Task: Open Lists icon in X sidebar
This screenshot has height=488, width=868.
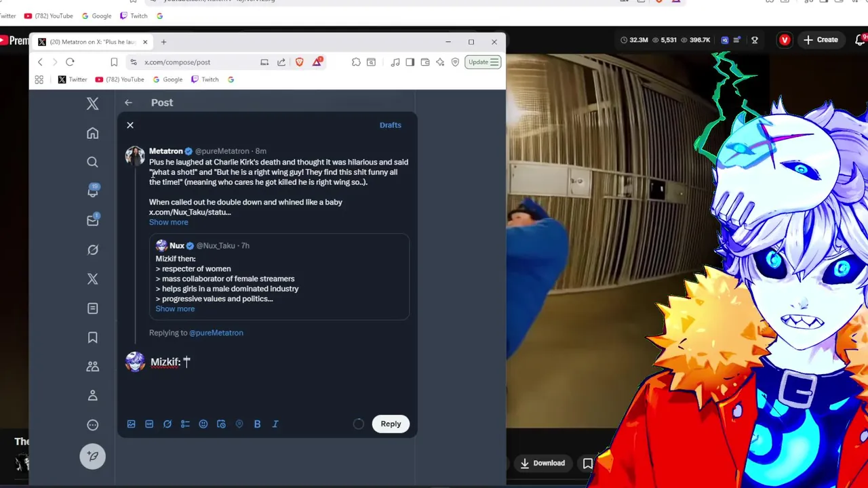Action: coord(92,308)
